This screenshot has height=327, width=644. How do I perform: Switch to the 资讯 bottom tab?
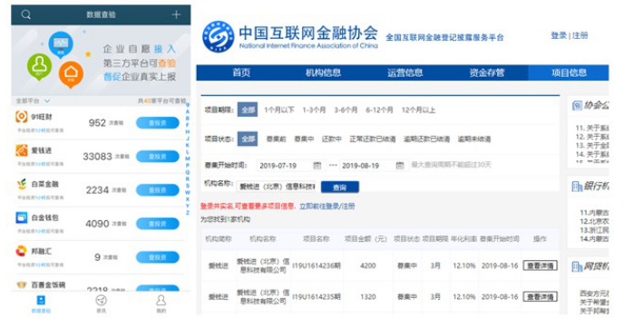pos(101,304)
